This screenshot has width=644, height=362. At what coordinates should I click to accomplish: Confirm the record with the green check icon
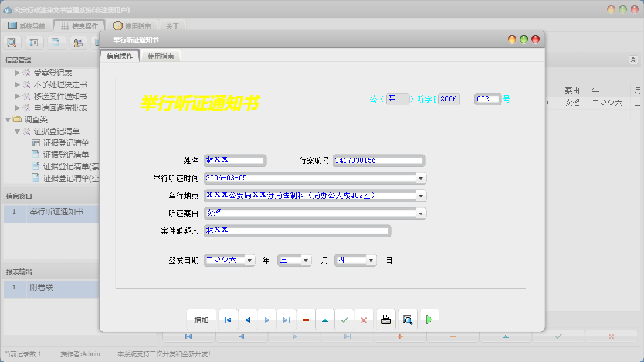[x=344, y=319]
